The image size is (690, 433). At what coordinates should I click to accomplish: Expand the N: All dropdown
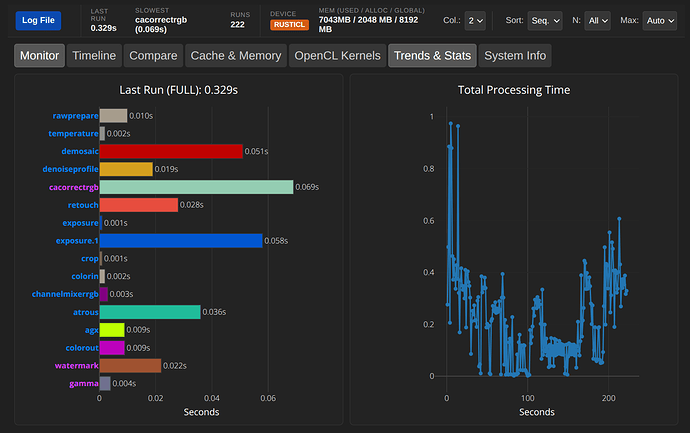tap(600, 20)
